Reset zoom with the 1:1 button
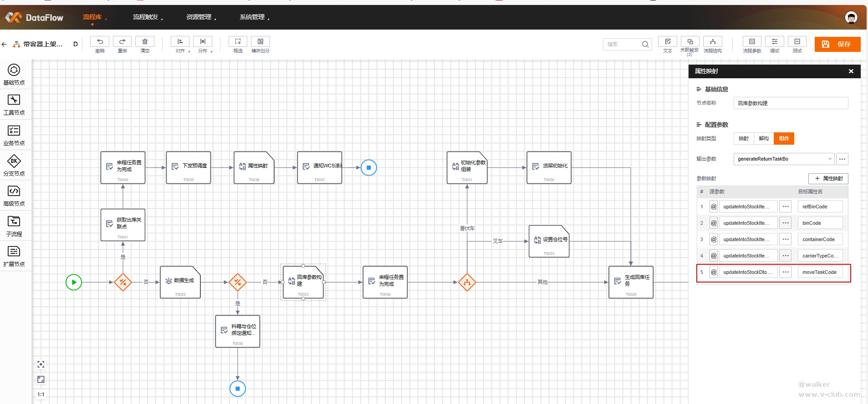 [41, 394]
